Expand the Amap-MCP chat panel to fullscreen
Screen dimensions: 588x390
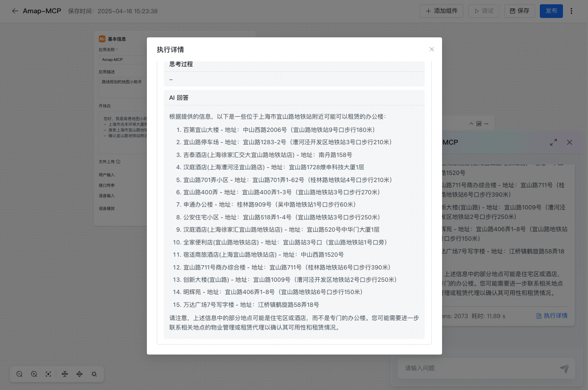[x=554, y=142]
